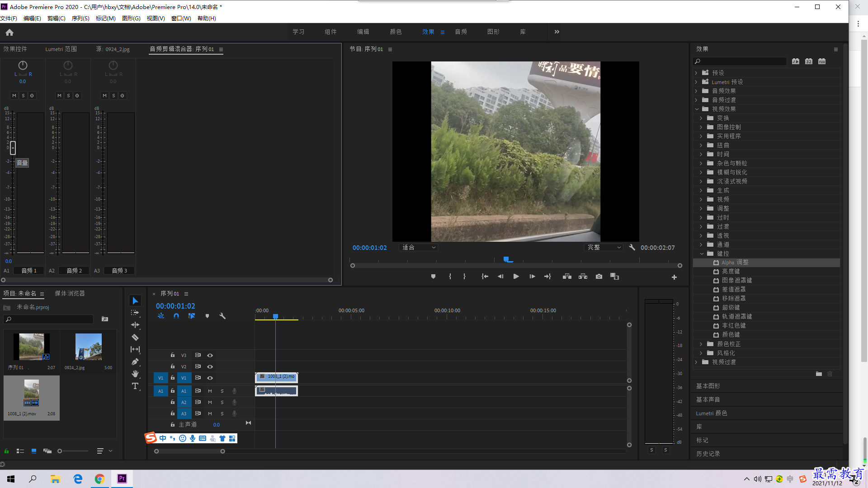The width and height of the screenshot is (868, 488).
Task: Open the 基本声音 panel
Action: click(x=708, y=399)
